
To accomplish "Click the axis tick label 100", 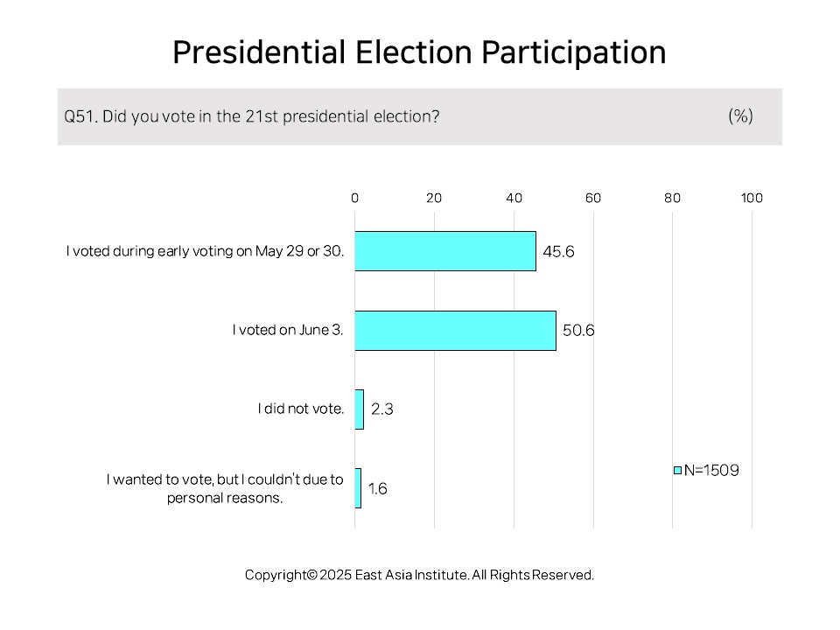I will click(x=752, y=199).
